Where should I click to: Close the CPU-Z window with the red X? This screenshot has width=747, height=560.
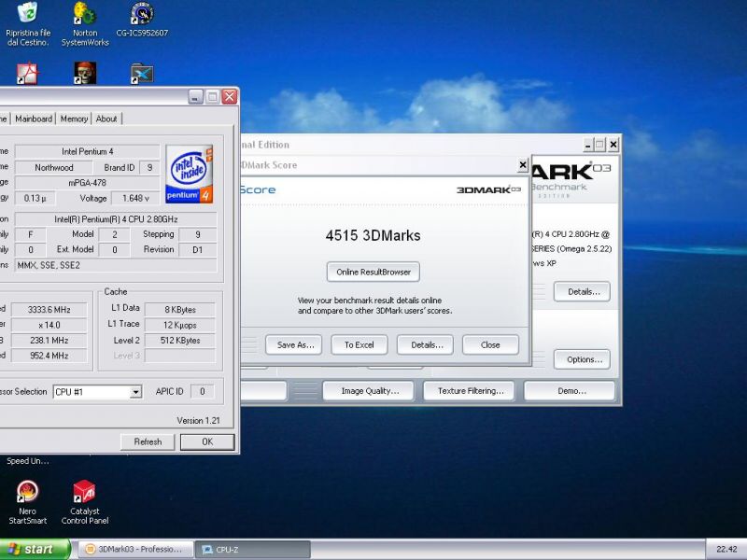[230, 97]
